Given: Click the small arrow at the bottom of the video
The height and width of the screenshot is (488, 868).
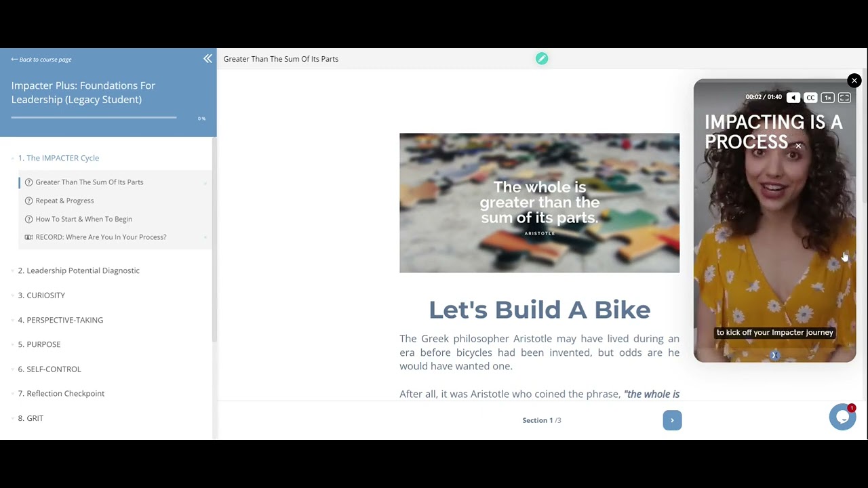Looking at the screenshot, I should tap(774, 355).
